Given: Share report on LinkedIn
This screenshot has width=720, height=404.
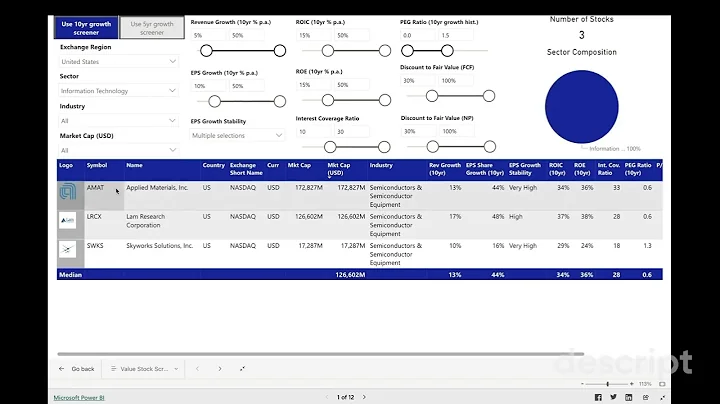Looking at the screenshot, I should 629,397.
